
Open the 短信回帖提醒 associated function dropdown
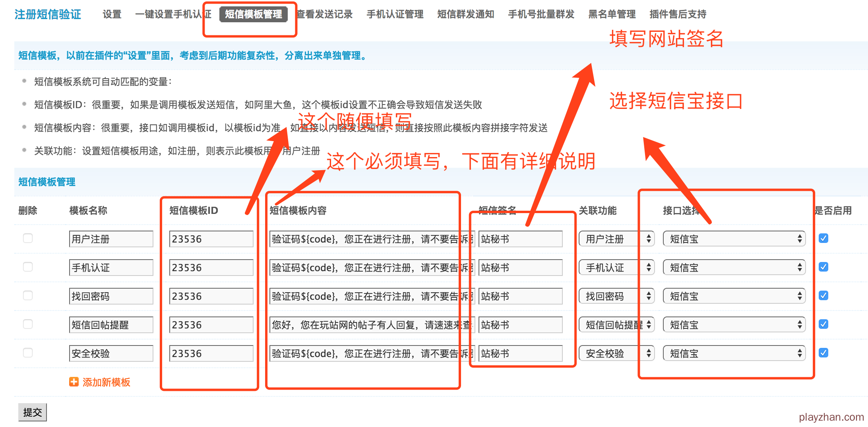tap(616, 325)
